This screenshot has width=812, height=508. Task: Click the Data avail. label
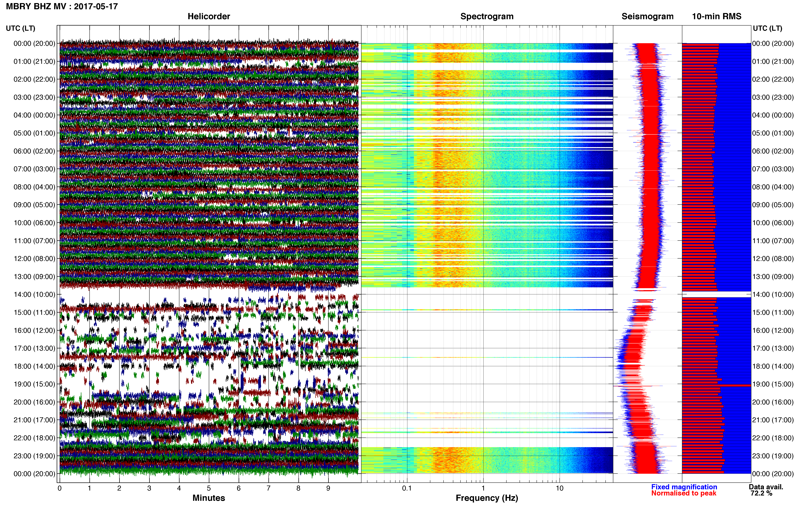click(766, 487)
